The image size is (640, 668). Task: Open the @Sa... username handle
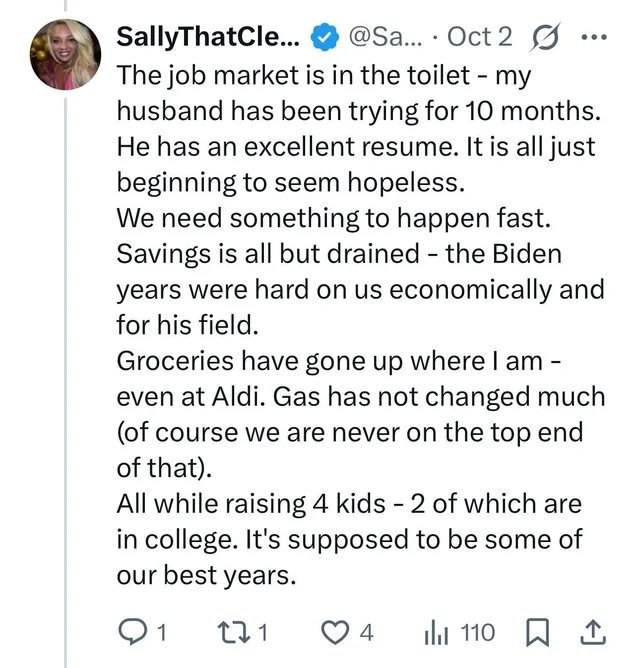[x=386, y=37]
